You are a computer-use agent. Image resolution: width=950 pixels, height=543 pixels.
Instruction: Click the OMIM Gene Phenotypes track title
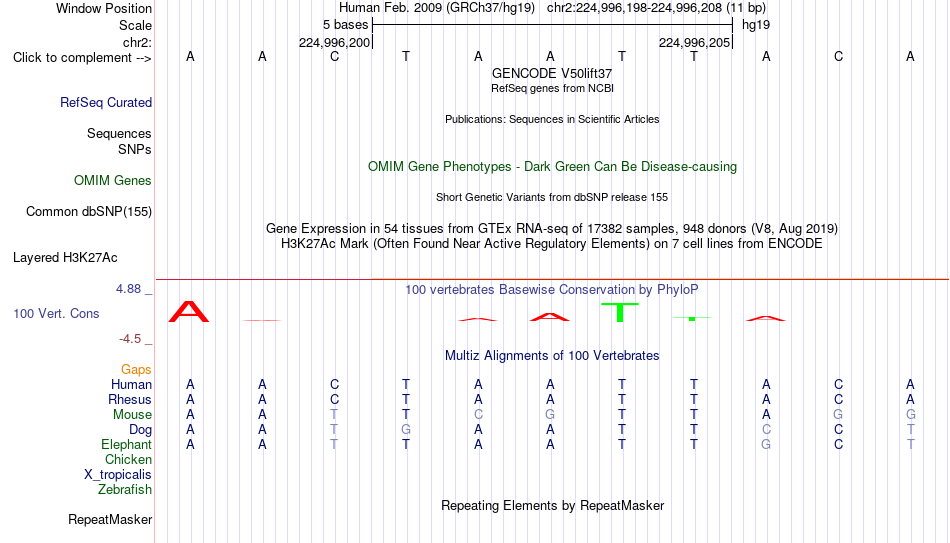tap(552, 167)
